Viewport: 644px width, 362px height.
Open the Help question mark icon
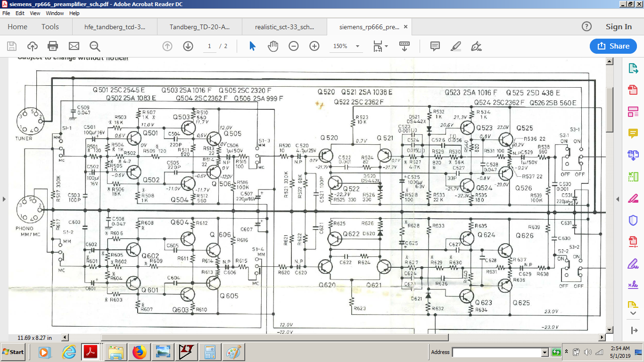586,26
